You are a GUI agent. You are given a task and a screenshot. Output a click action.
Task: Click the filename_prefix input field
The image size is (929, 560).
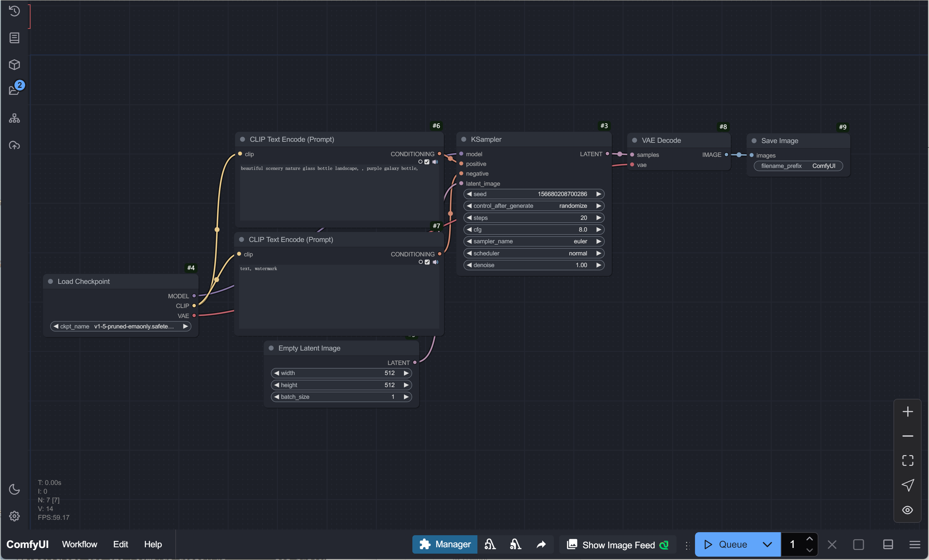click(798, 166)
